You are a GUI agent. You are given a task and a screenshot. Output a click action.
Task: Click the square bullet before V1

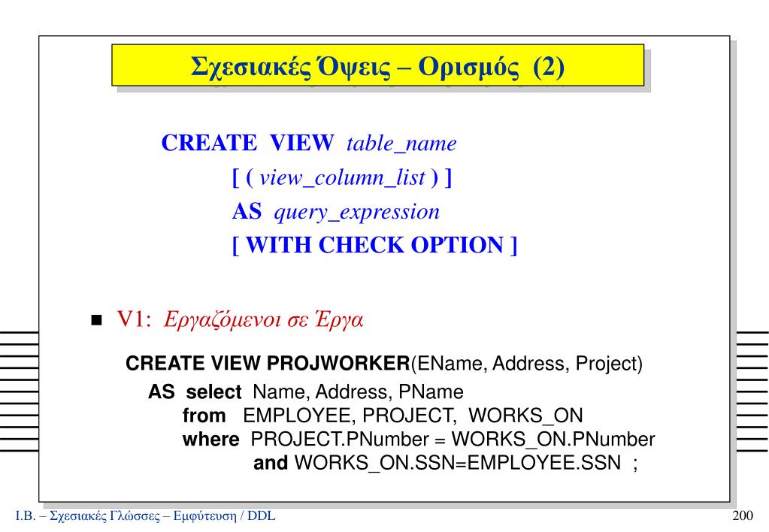(97, 321)
